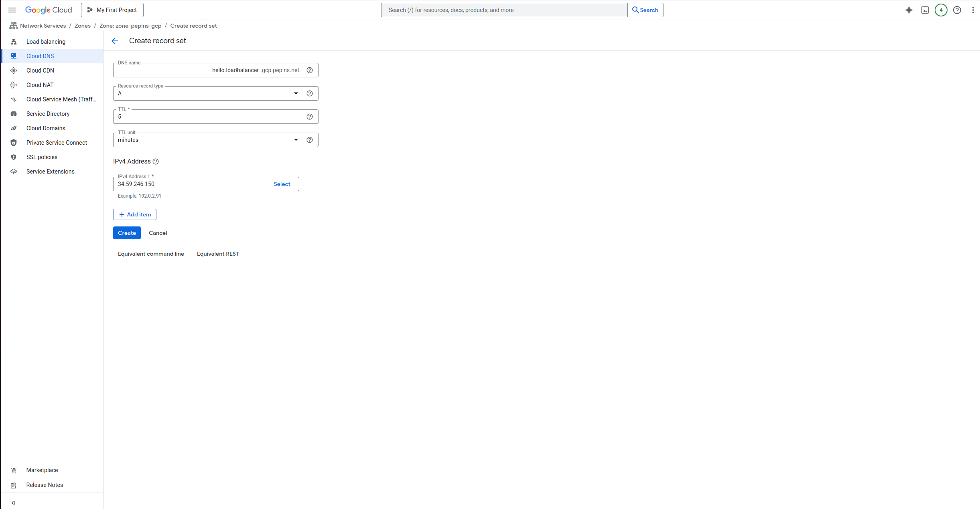Select Cloud NAT in the sidebar
This screenshot has width=980, height=509.
tap(40, 85)
